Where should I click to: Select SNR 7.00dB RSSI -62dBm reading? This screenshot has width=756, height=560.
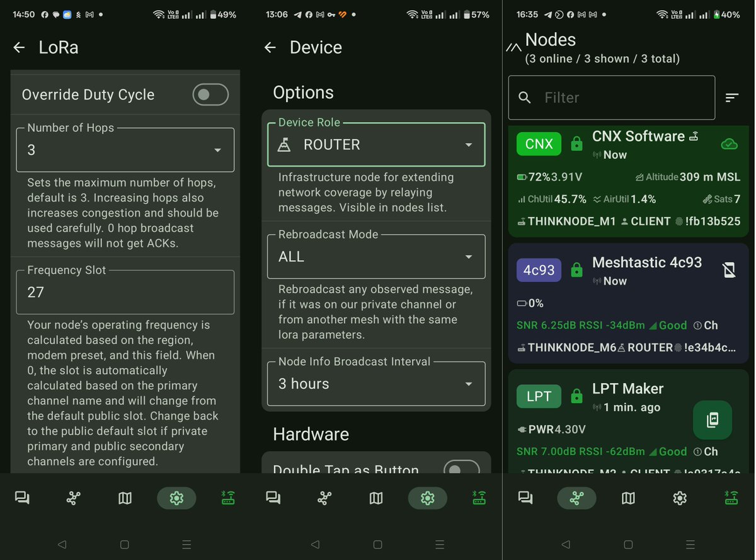580,451
